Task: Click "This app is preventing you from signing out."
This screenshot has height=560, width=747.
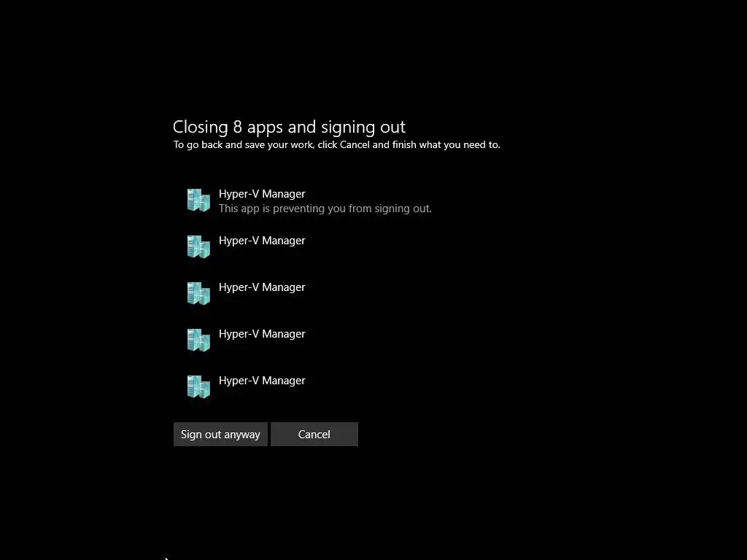Action: (325, 209)
